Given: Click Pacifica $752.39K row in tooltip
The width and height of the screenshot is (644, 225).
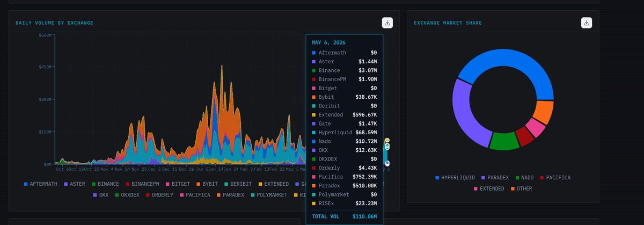Looking at the screenshot, I should (344, 177).
